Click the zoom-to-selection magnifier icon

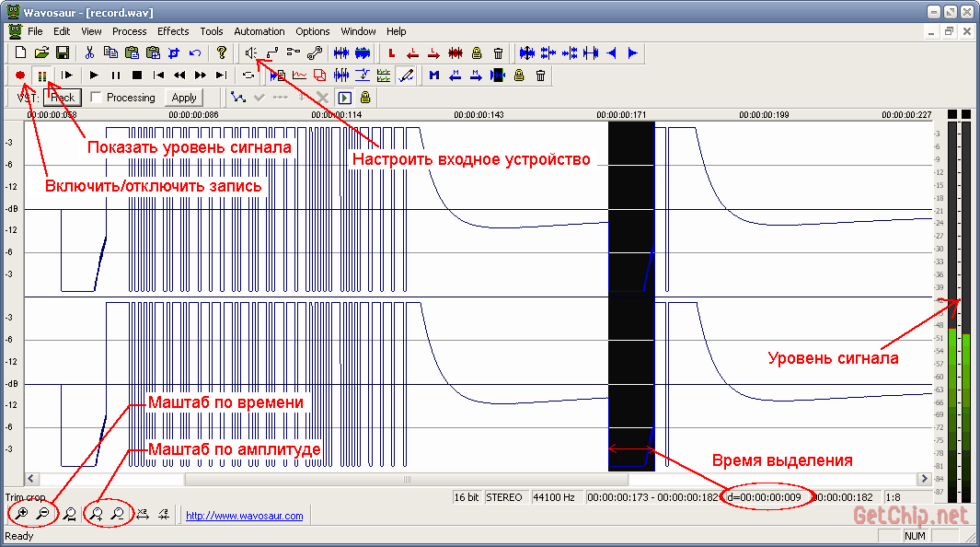pos(69,515)
